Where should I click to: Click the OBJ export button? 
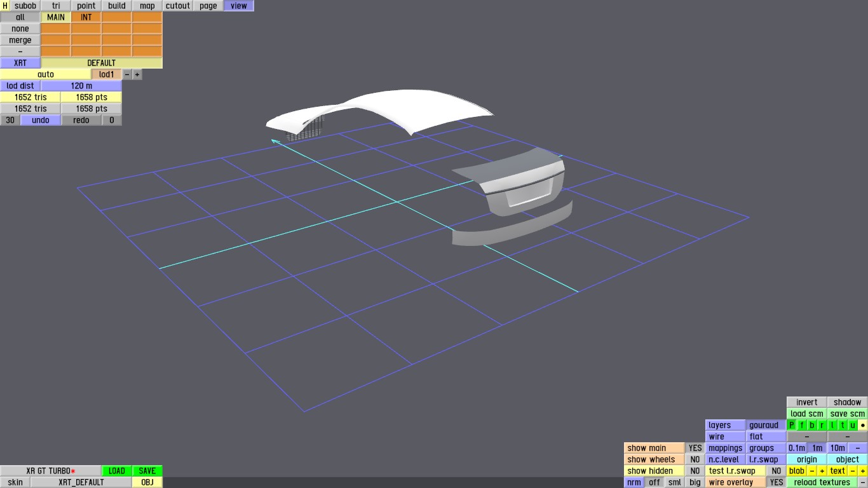click(147, 482)
